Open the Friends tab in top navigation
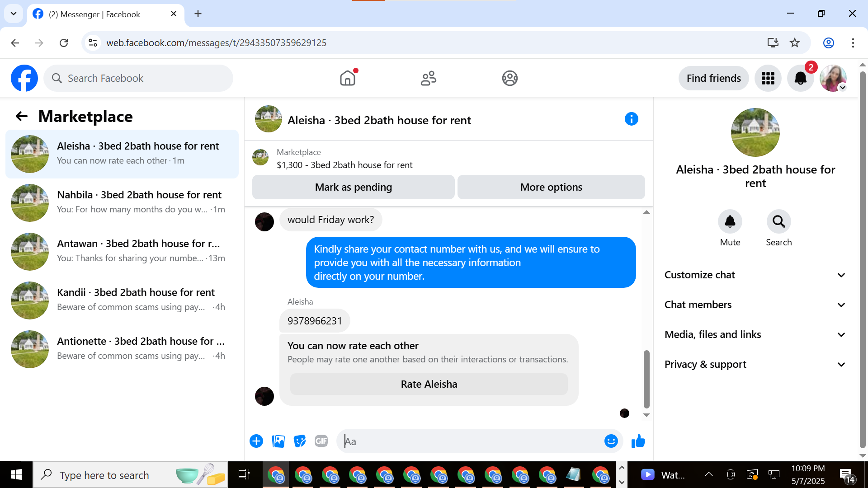Viewport: 868px width, 488px height. tap(428, 78)
